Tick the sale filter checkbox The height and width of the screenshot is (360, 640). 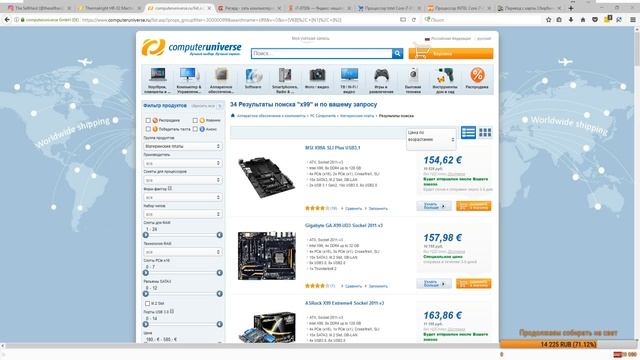148,120
